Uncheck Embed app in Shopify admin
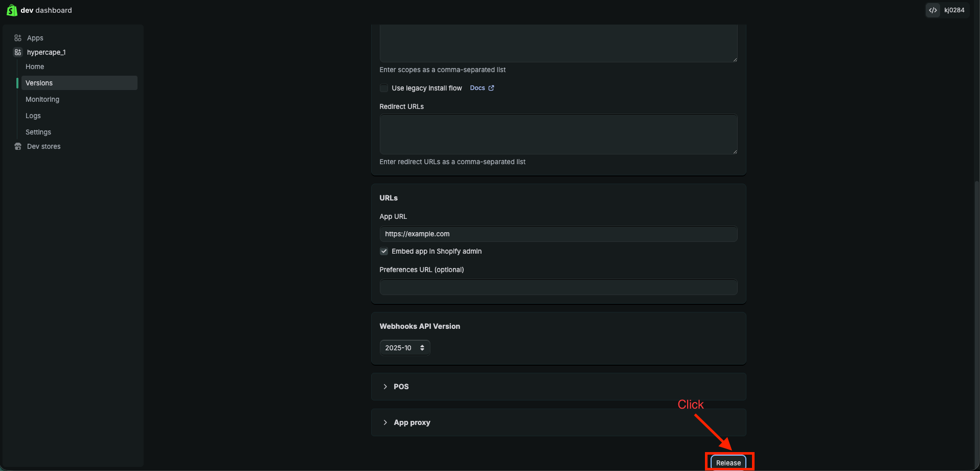 pyautogui.click(x=384, y=251)
